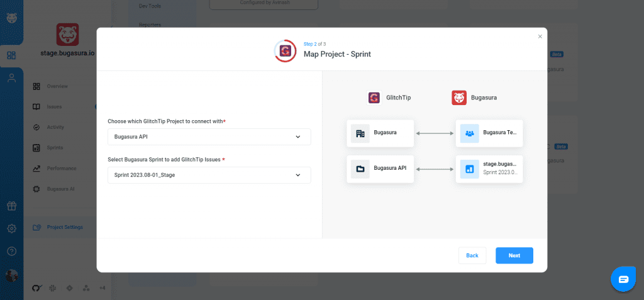This screenshot has height=300, width=644.
Task: Open the settings gear in left rail
Action: [x=11, y=228]
